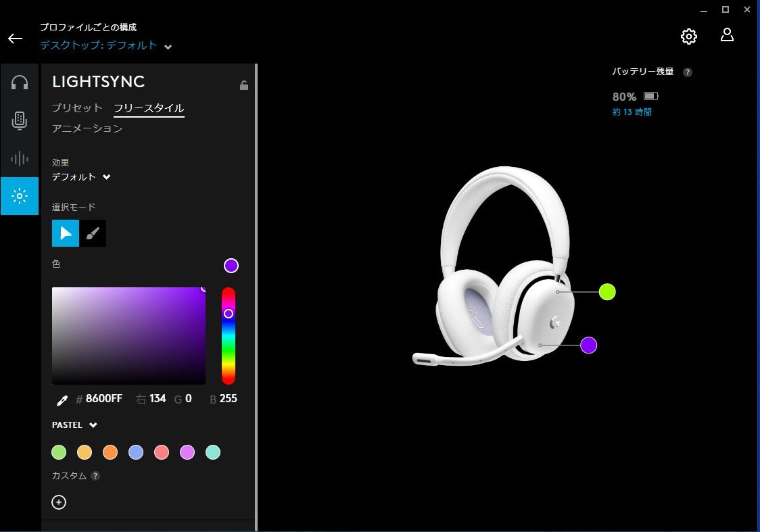760x532 pixels.
Task: Open the equalizer waveform sidebar tab
Action: 20,158
